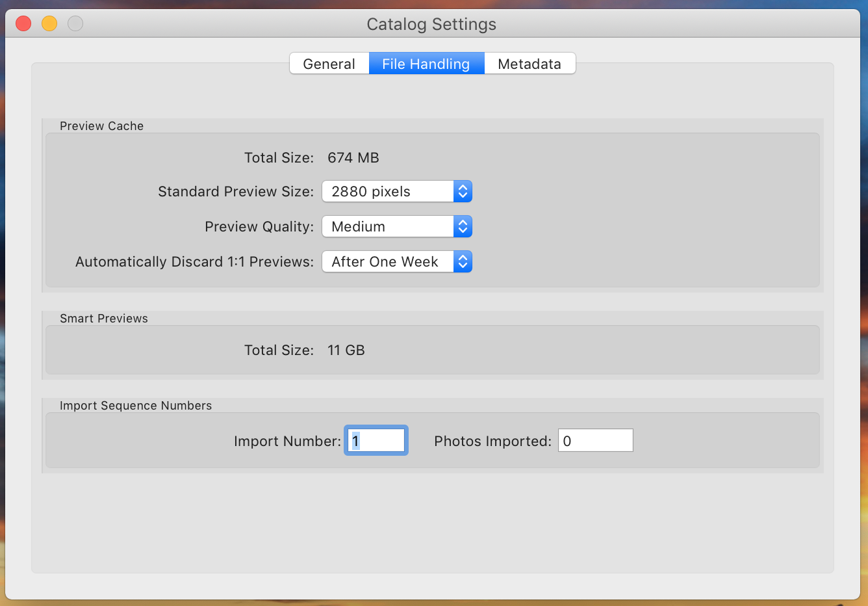Minimize the Catalog Settings window

49,23
